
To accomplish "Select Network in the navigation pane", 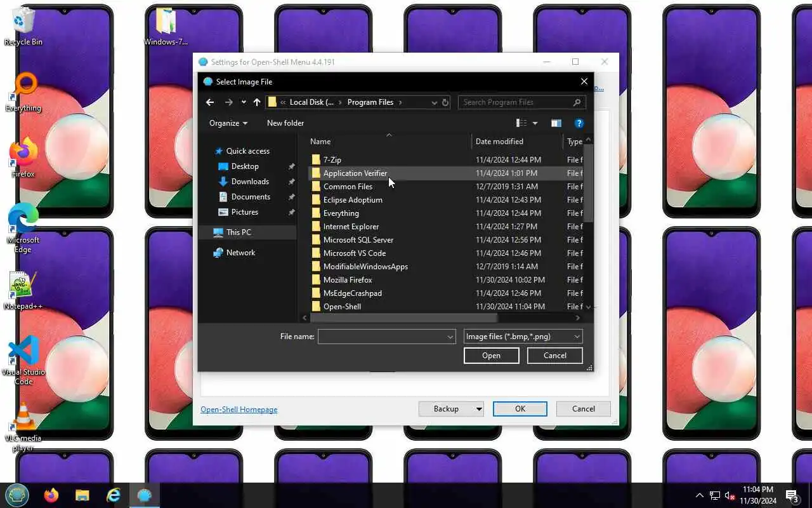I will [240, 253].
